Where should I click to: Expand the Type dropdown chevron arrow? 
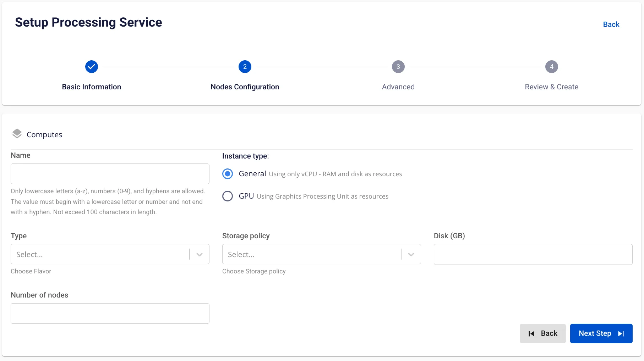point(200,255)
